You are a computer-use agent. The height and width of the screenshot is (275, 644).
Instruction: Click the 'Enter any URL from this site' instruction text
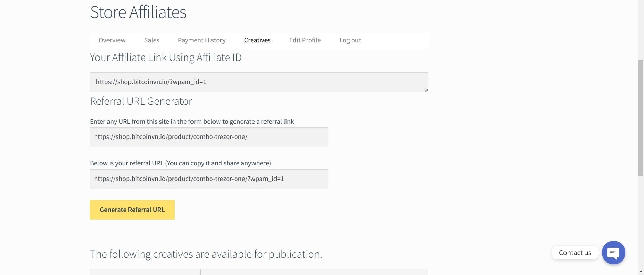tap(192, 121)
